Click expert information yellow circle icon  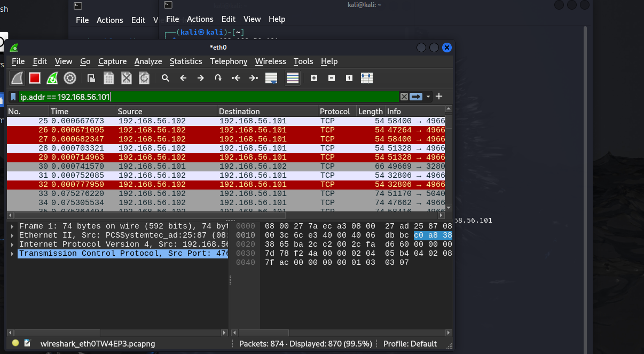[15, 343]
